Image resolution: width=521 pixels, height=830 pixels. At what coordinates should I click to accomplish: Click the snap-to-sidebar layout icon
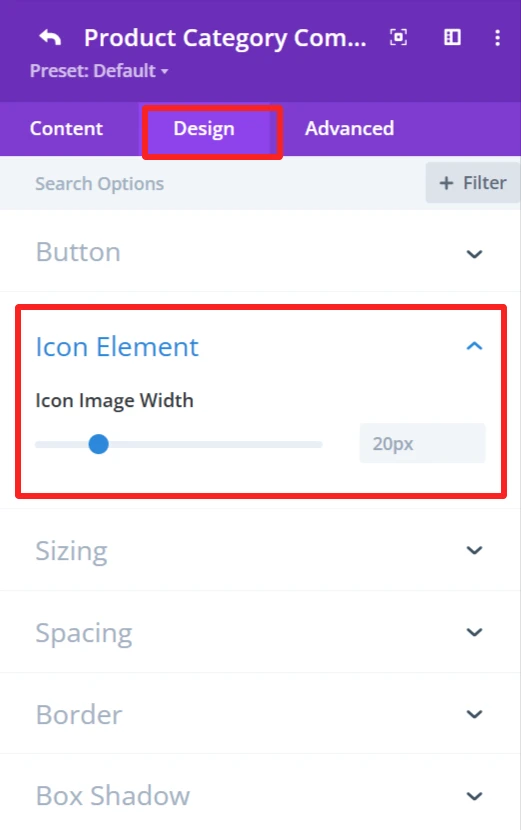click(x=452, y=37)
